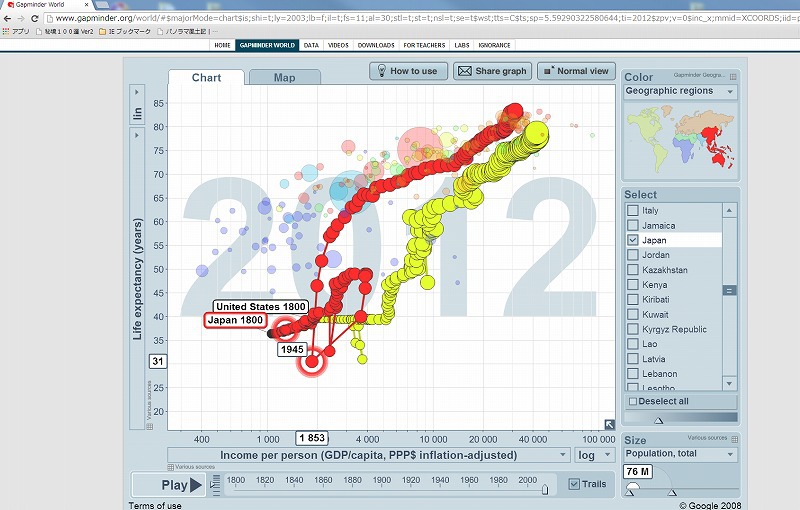This screenshot has width=800, height=510.
Task: Switch to the Map tab
Action: coord(285,78)
